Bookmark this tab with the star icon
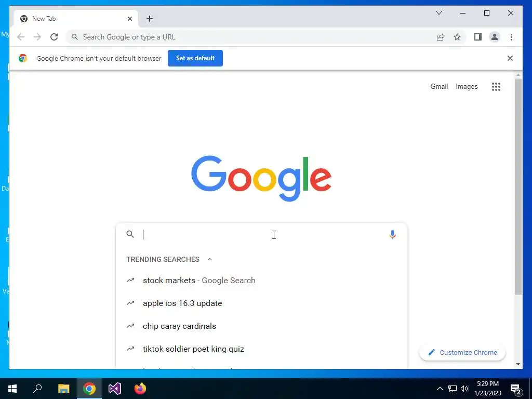The width and height of the screenshot is (532, 399). pos(457,37)
